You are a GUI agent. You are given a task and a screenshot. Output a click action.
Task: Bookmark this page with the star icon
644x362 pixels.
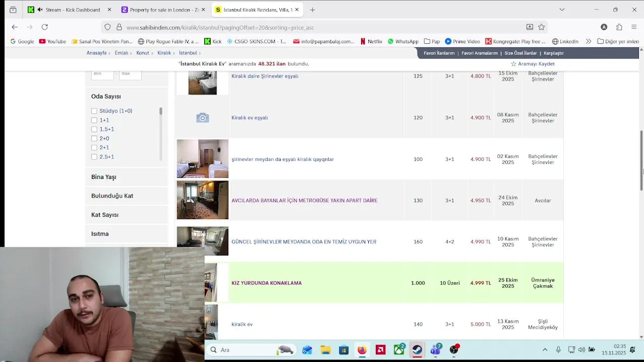pos(541,27)
